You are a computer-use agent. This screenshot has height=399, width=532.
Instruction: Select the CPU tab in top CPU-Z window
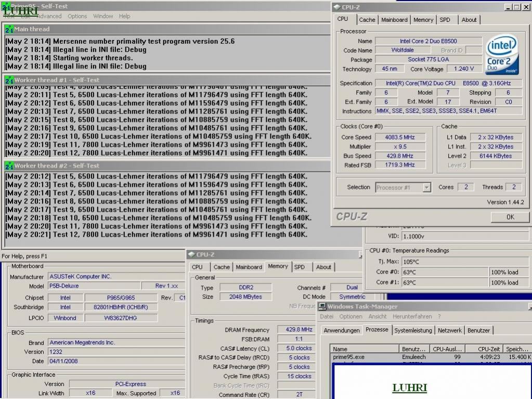(343, 19)
